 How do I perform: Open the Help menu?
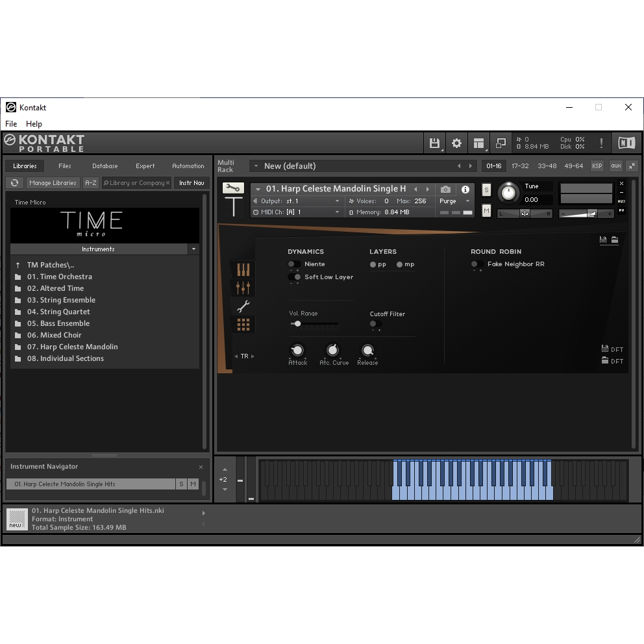click(x=34, y=123)
